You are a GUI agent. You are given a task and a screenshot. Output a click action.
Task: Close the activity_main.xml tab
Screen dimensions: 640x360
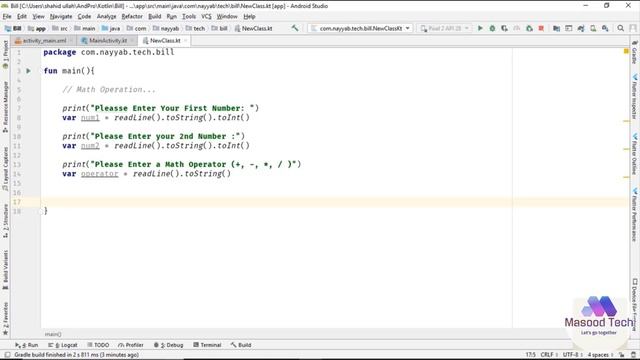tap(71, 40)
